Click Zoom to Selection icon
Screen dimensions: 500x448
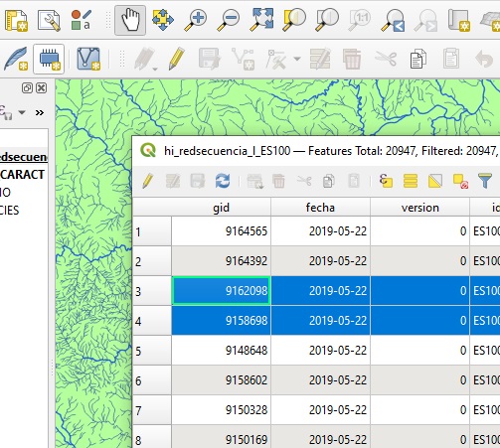click(x=294, y=21)
